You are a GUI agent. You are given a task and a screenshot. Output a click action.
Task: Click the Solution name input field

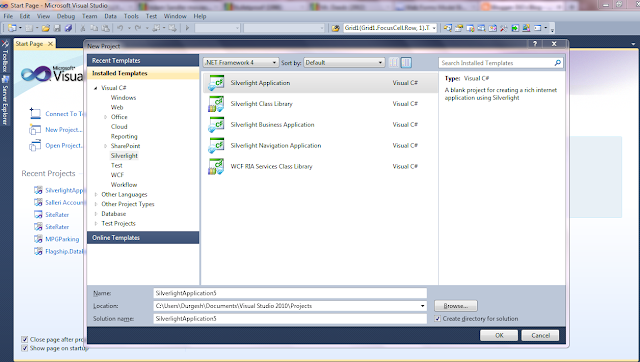click(x=290, y=319)
